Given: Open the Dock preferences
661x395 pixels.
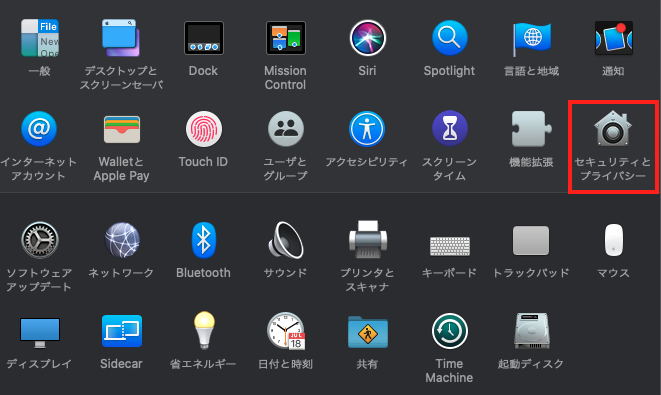Looking at the screenshot, I should click(203, 38).
